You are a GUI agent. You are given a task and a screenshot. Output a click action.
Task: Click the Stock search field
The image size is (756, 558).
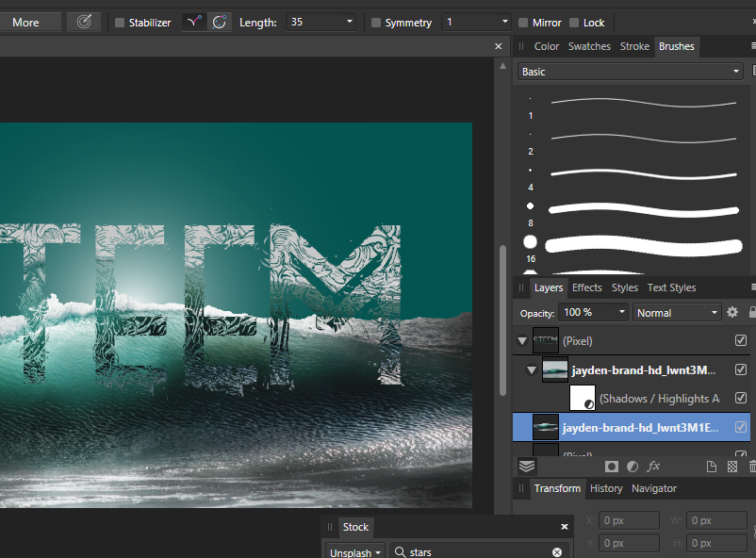478,551
